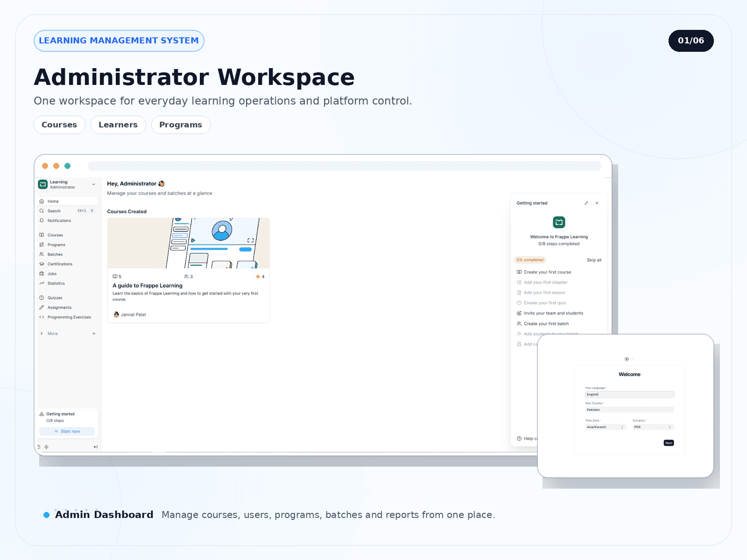
Task: Select the first step dot in Welcome wizard
Action: coord(627,359)
